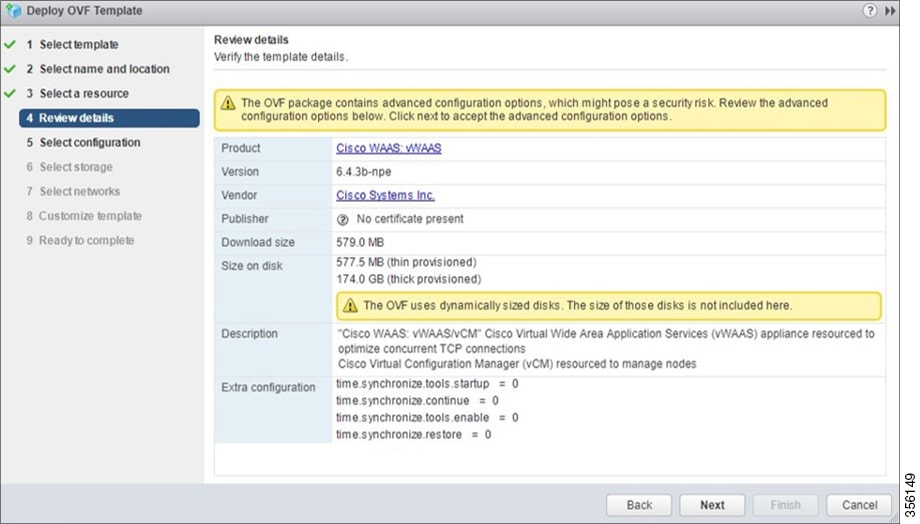Click green checkmark beside Select template
Viewport: 920px width, 524px height.
10,45
